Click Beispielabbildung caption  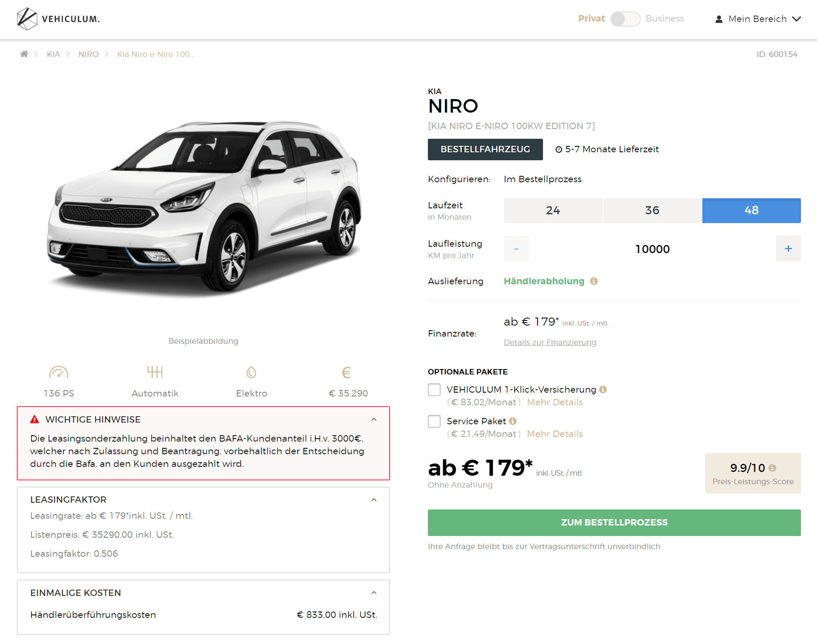click(203, 341)
